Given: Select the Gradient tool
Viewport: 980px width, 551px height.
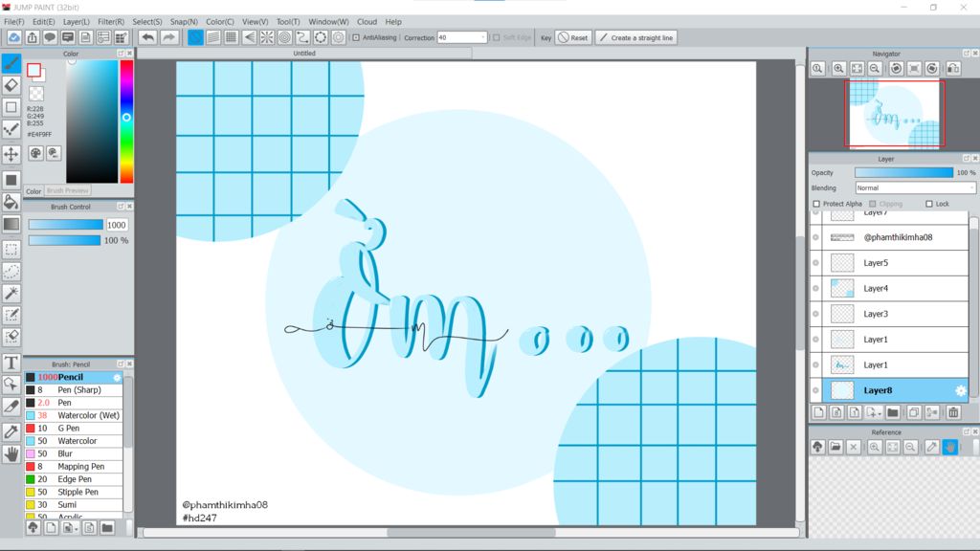Looking at the screenshot, I should pyautogui.click(x=11, y=224).
